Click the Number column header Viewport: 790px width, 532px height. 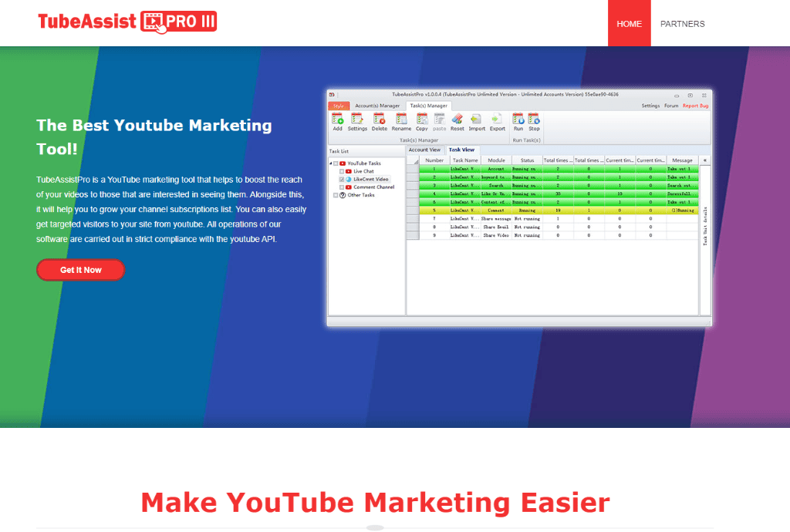tap(434, 160)
